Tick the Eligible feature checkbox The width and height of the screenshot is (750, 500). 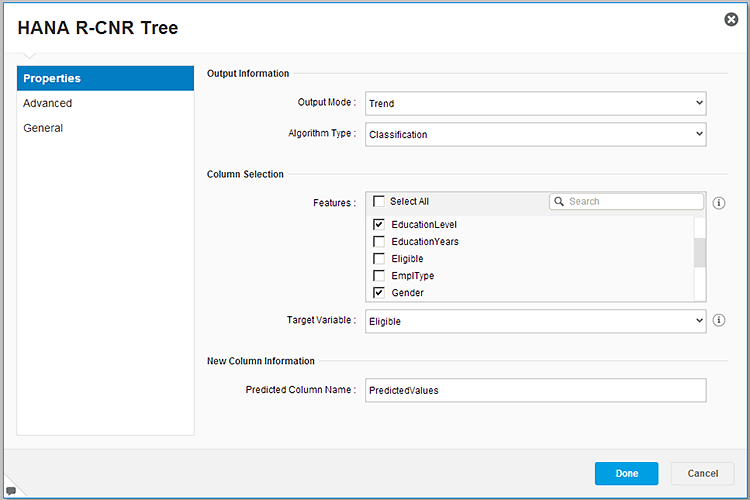point(379,259)
